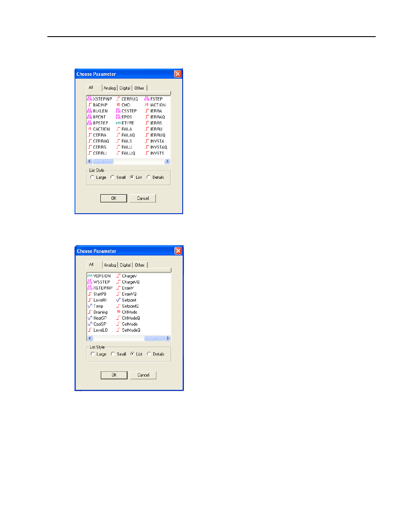411x532 pixels.
Task: Click OK in the dialog listing VERSION
Action: click(x=114, y=375)
